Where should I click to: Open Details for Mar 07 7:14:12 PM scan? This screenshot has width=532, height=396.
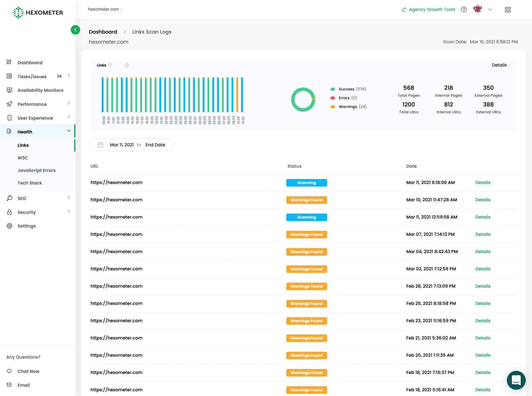point(483,234)
